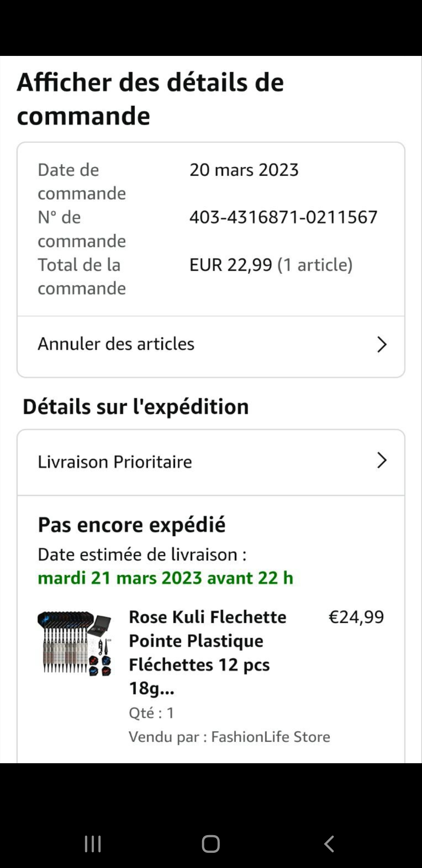Expand the Livraison Prioritaire chevron arrow

[x=382, y=461]
